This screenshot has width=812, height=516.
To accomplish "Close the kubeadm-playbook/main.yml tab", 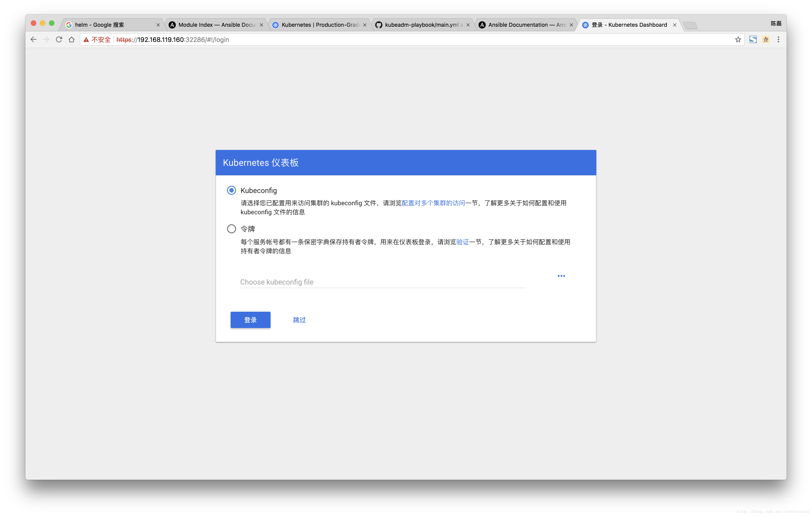I will point(468,25).
